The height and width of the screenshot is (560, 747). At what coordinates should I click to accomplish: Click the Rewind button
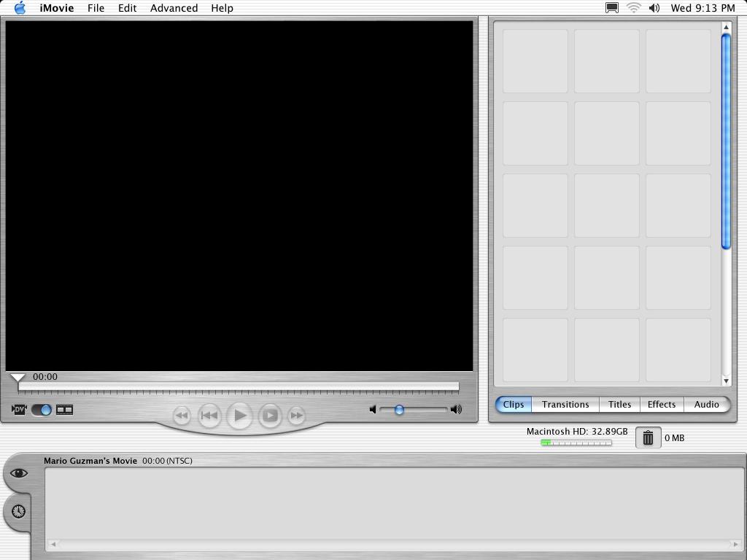pos(182,415)
